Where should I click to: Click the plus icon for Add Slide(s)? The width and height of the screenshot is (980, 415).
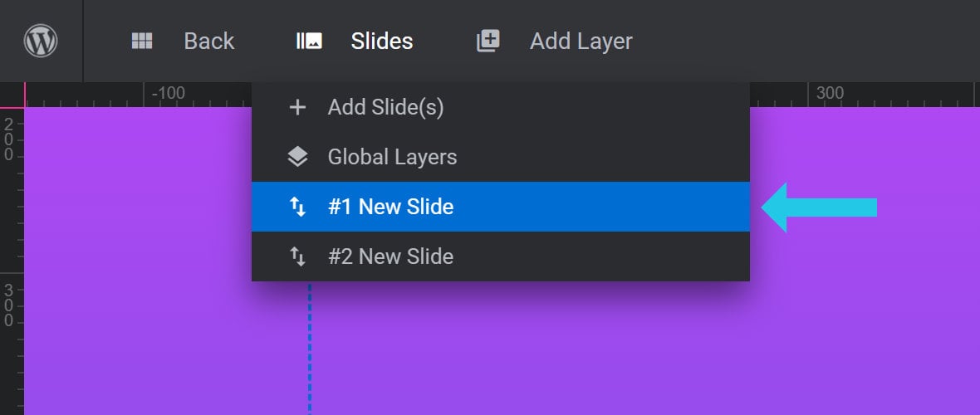[x=297, y=108]
